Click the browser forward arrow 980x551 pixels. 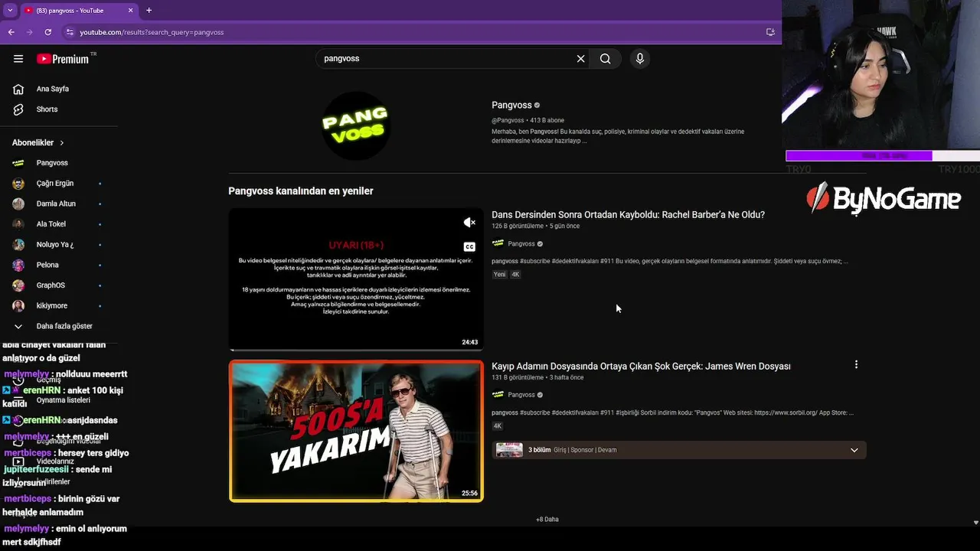tap(30, 32)
